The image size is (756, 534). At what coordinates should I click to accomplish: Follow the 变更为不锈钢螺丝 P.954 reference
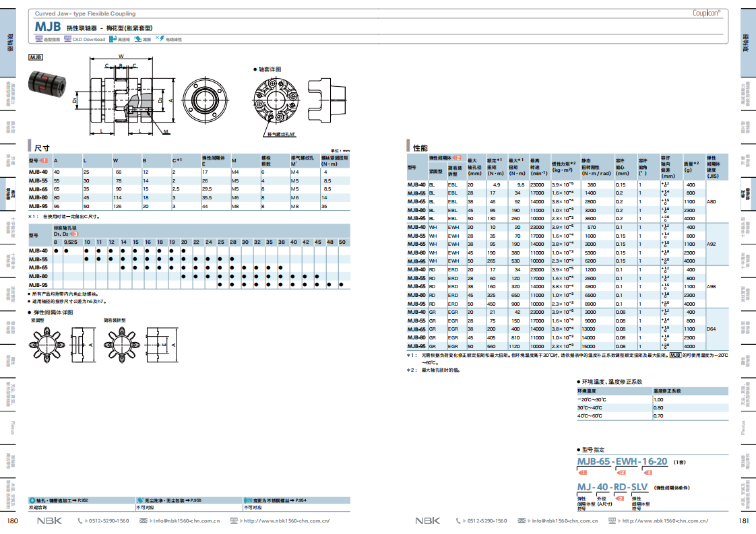(280, 501)
